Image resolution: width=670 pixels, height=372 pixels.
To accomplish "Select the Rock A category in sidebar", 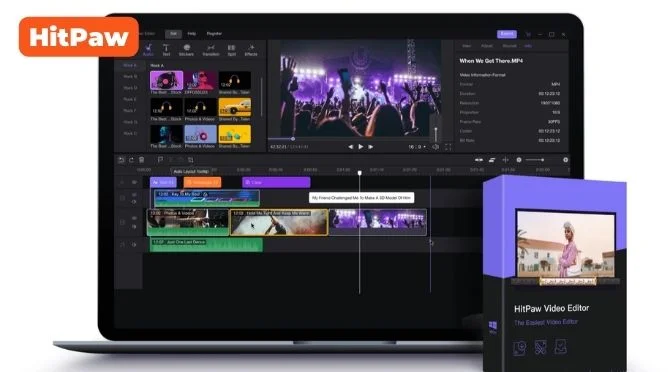I will pos(130,65).
